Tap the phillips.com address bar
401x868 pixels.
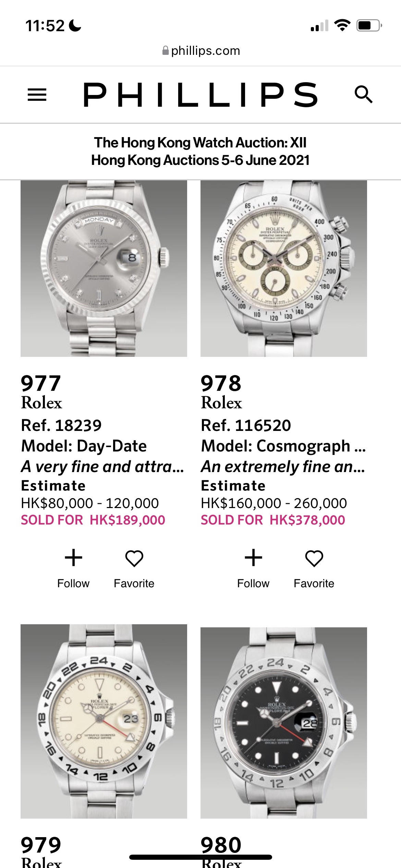click(x=205, y=51)
